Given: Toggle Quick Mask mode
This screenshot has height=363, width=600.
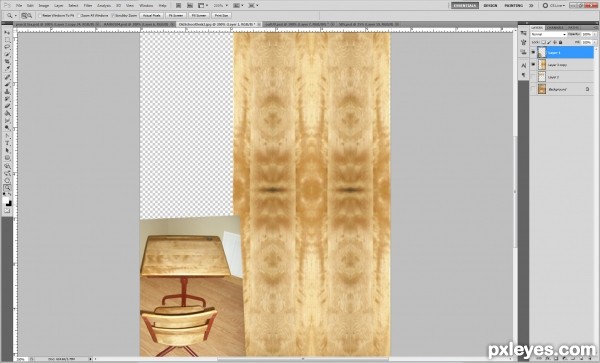Looking at the screenshot, I should pyautogui.click(x=7, y=211).
